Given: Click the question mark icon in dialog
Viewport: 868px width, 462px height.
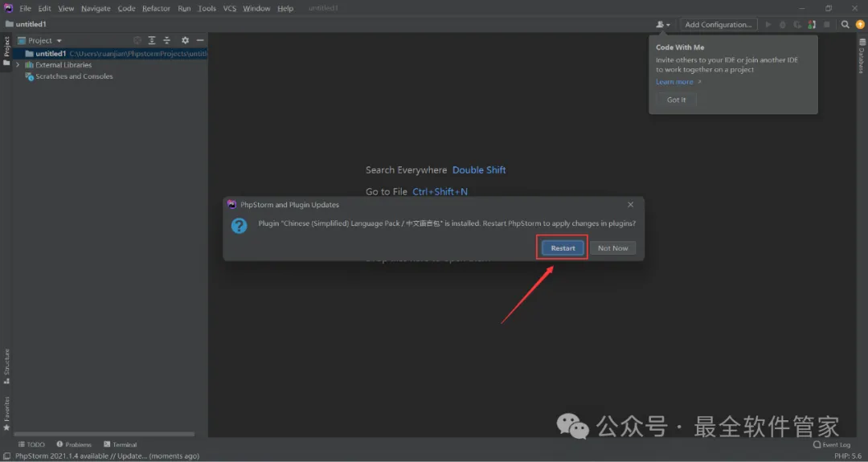Looking at the screenshot, I should pos(240,226).
